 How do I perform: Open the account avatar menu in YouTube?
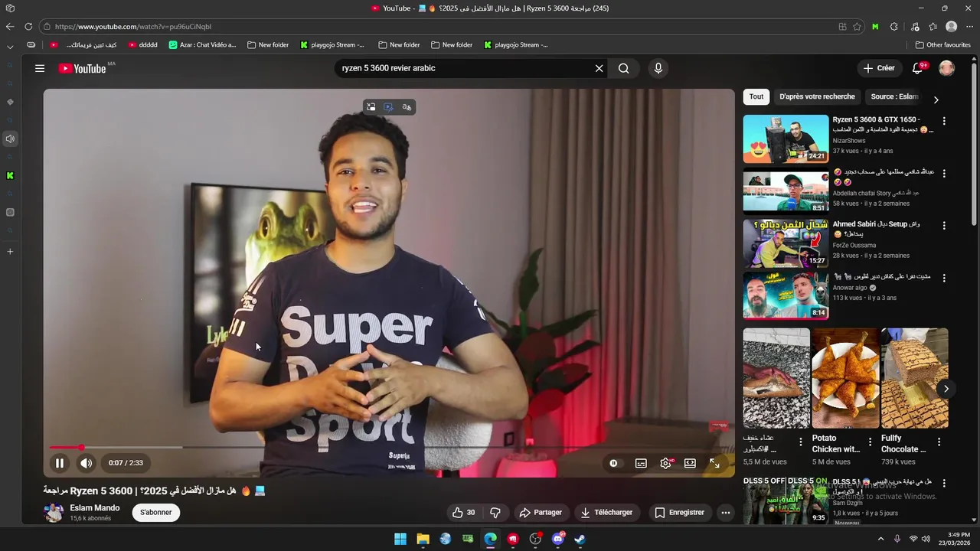click(947, 68)
